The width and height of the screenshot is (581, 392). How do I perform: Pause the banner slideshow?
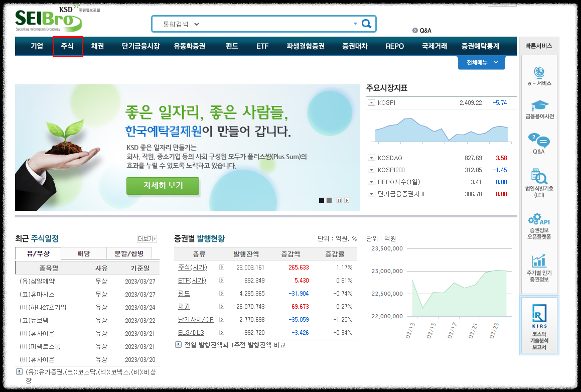pos(339,200)
